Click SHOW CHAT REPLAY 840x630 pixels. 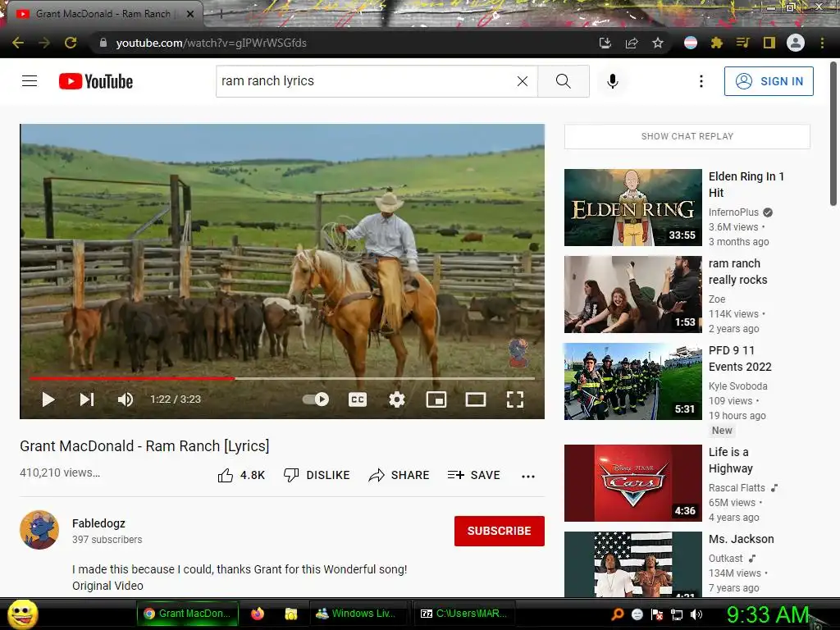[x=687, y=136]
